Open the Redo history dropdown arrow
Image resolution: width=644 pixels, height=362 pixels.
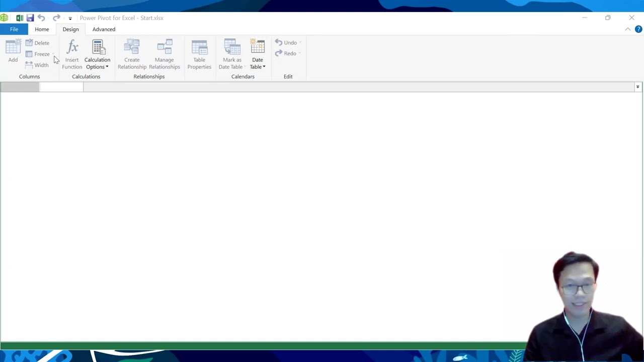click(x=300, y=53)
